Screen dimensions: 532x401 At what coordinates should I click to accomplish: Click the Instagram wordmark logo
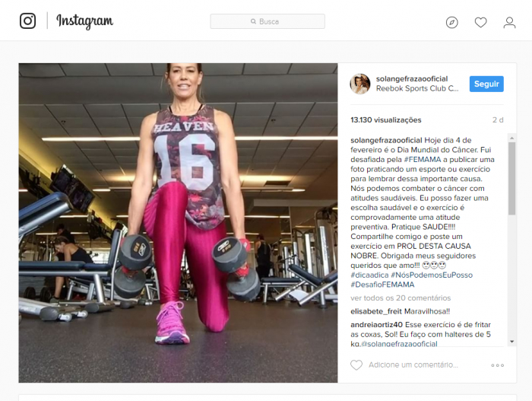84,21
